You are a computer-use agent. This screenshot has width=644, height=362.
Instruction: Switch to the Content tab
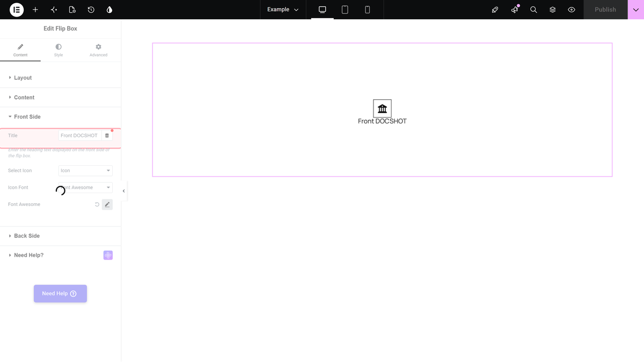click(20, 50)
